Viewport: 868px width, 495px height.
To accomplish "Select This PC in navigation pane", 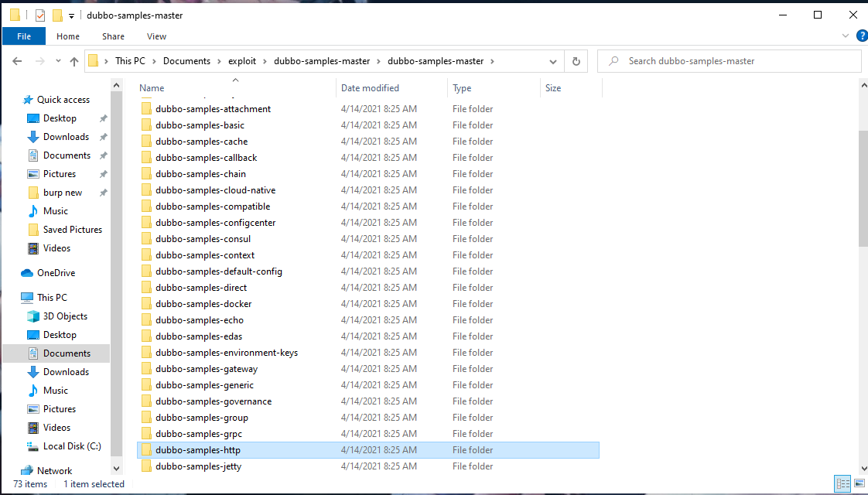I will coord(52,298).
